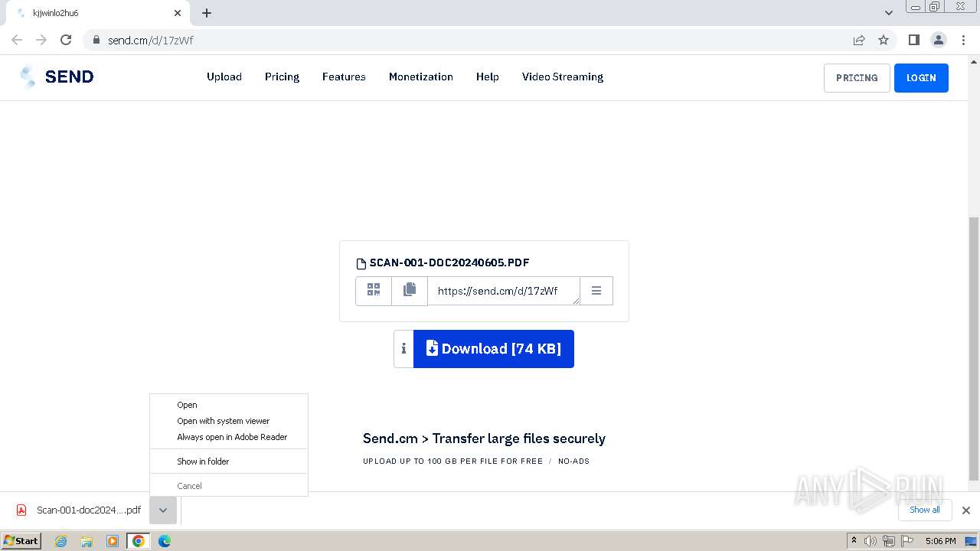
Task: Toggle the browser side panel
Action: (x=913, y=40)
